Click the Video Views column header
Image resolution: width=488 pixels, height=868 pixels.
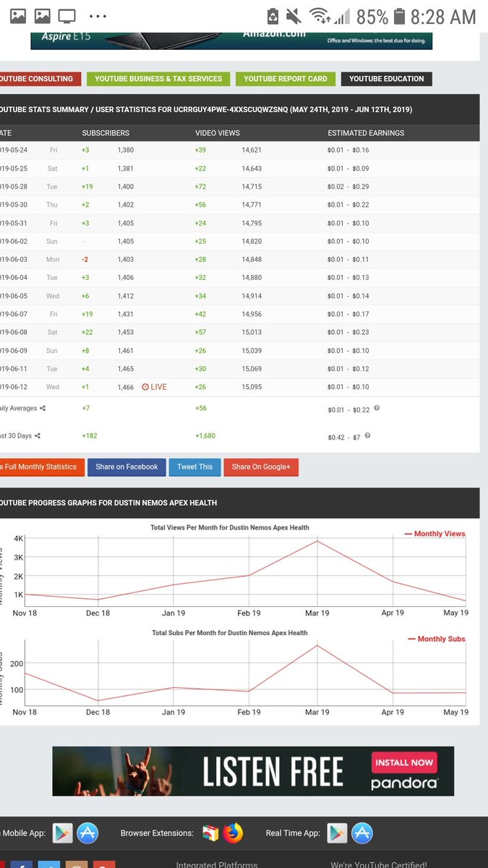[x=218, y=133]
